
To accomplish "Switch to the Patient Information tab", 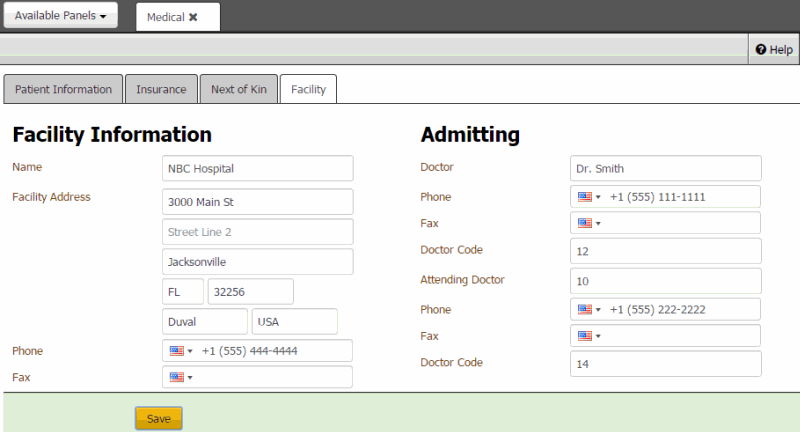I will click(x=64, y=89).
